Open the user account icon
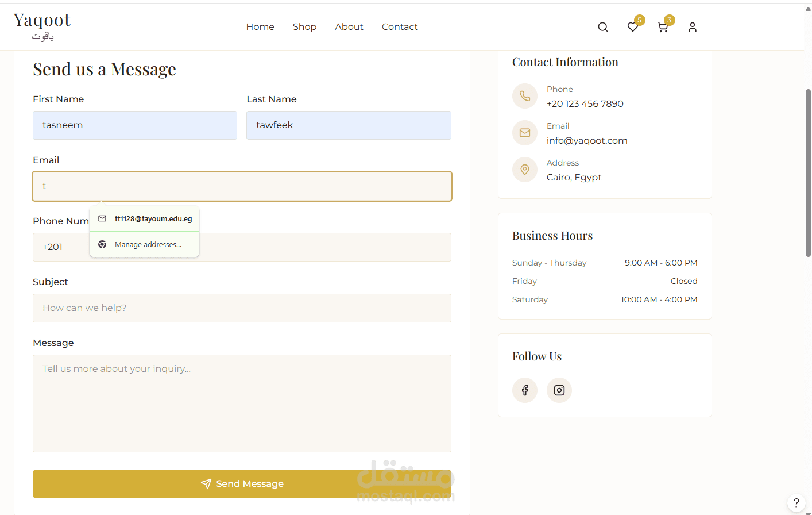The width and height of the screenshot is (812, 515). click(693, 27)
